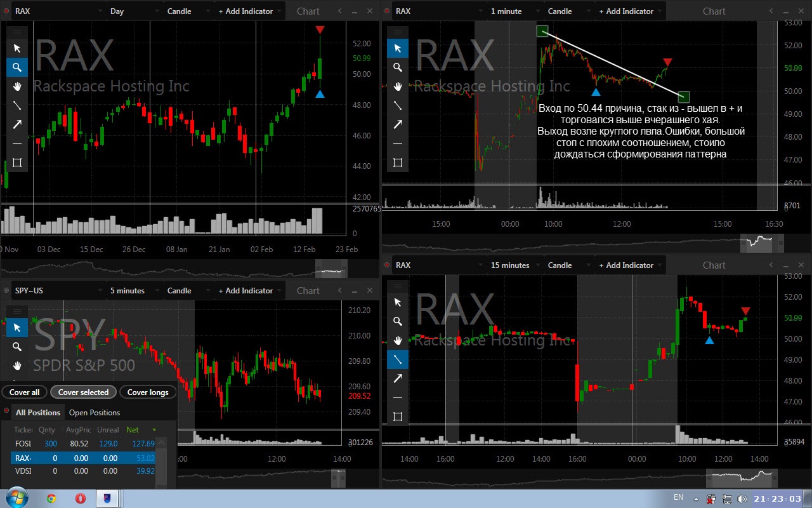Select the rectangle tool in the 15 minutes chart
Viewport: 812px width, 508px height.
398,417
